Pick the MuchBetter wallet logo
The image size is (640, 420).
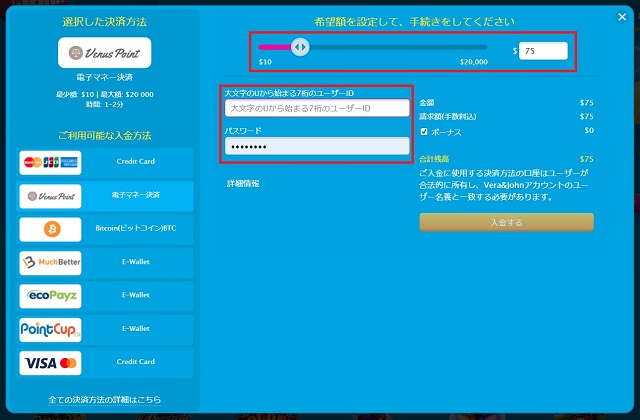click(x=50, y=262)
